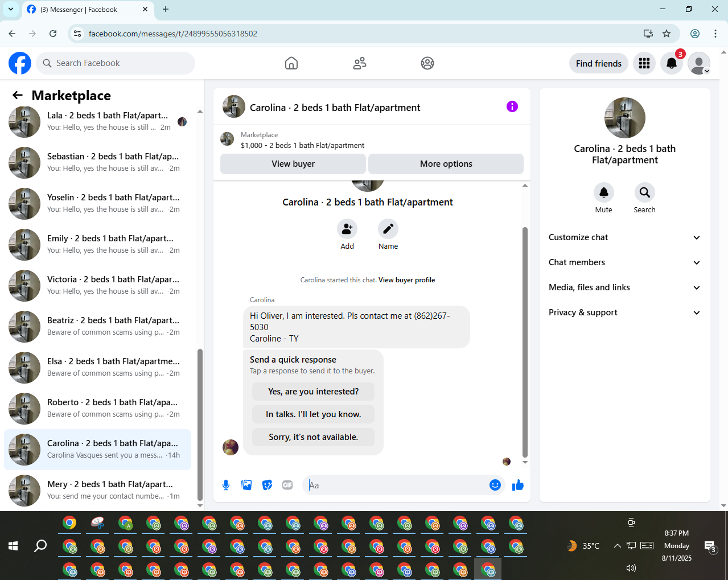Click the Mute bell icon in side panel
This screenshot has height=580, width=728.
click(604, 192)
